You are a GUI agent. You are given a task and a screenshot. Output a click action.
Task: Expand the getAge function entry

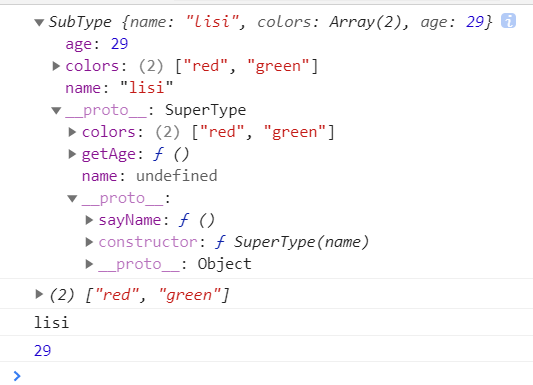click(x=72, y=154)
